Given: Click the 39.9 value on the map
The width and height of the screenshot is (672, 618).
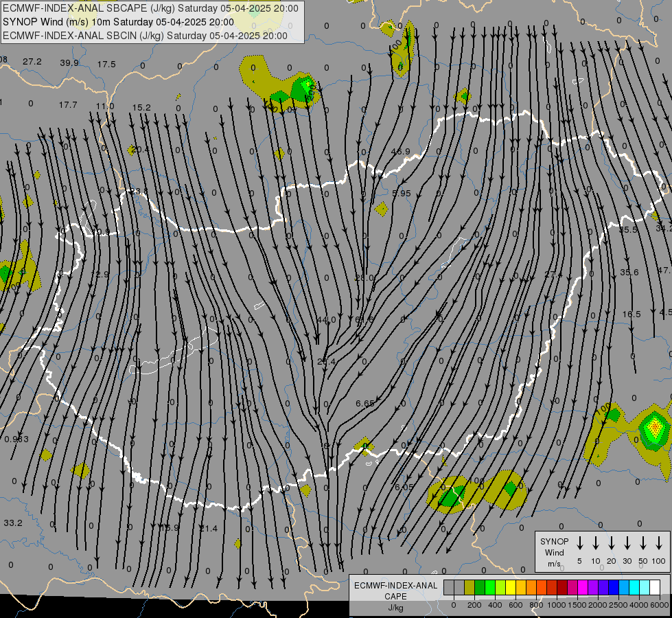Looking at the screenshot, I should pos(69,63).
